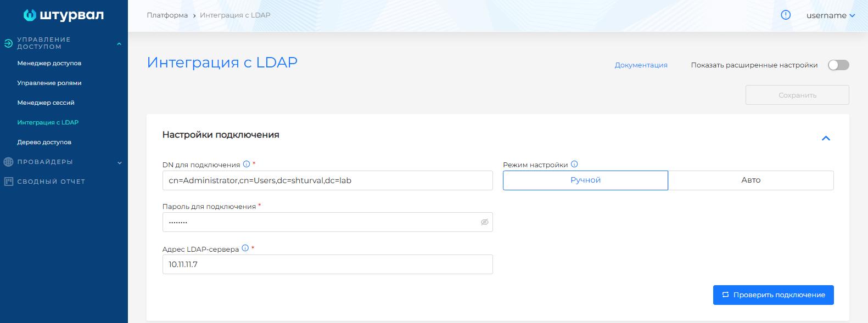Image resolution: width=868 pixels, height=323 pixels.
Task: Collapse the Настройки подключения section
Action: tap(826, 138)
